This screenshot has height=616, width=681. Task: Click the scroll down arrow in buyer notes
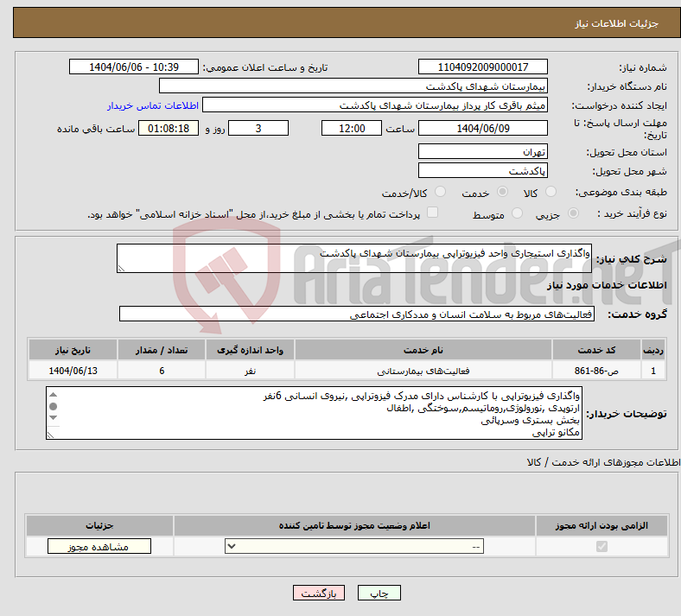coord(53,417)
